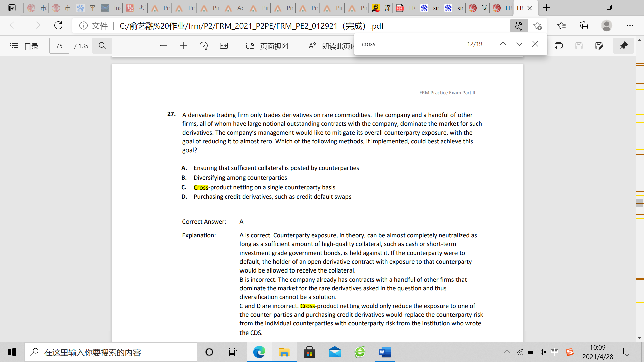Zoom in the PDF
The width and height of the screenshot is (644, 362).
(x=183, y=46)
